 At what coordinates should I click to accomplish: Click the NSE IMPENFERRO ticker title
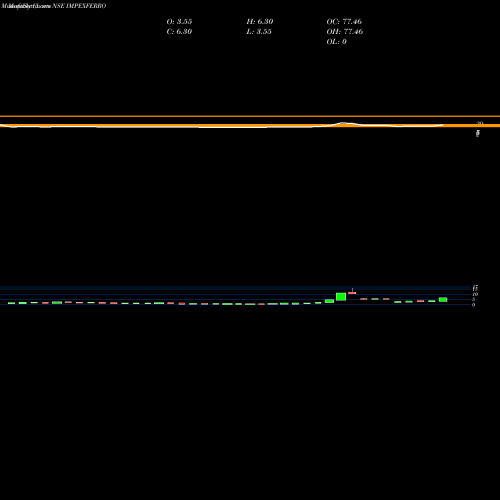coord(79,6)
